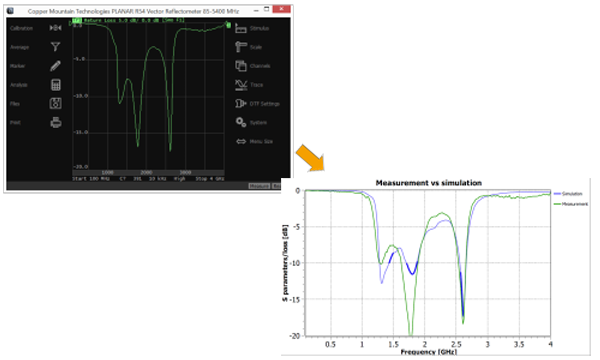Click the Stop 4 GHz status entry
Viewport: 600px width, 360px height.
coord(210,179)
